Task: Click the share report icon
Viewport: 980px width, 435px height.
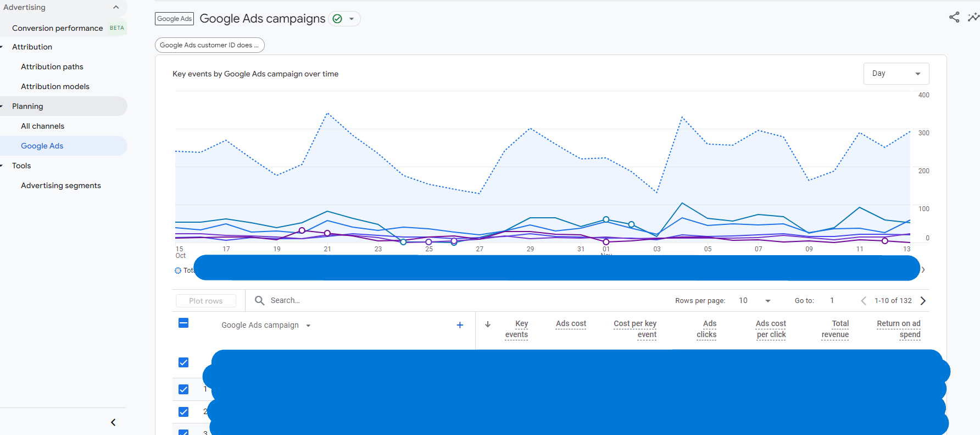Action: tap(954, 18)
